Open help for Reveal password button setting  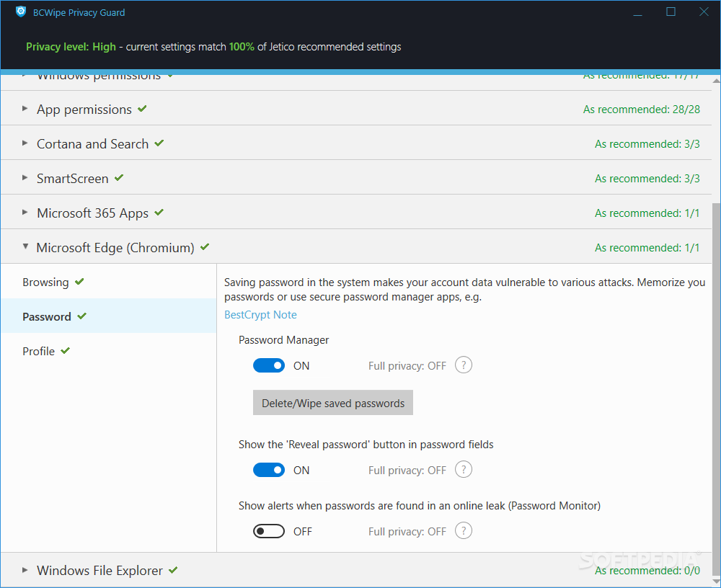coord(464,469)
